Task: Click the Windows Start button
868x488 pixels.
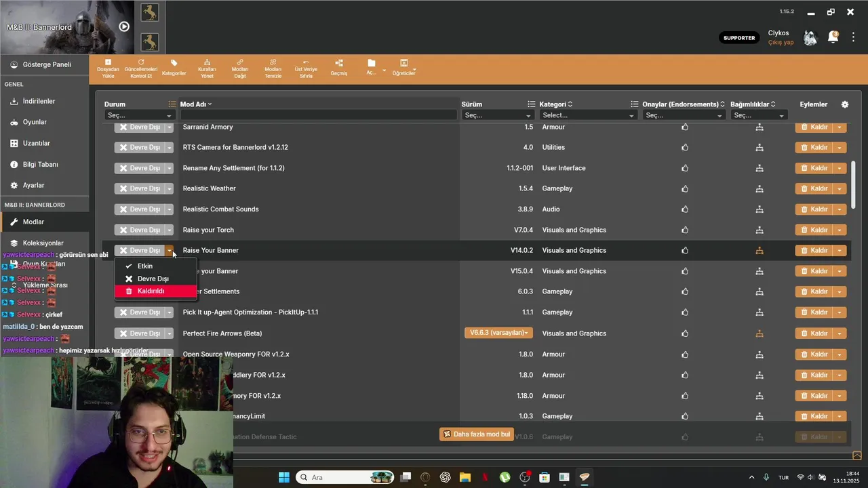Action: [284, 477]
